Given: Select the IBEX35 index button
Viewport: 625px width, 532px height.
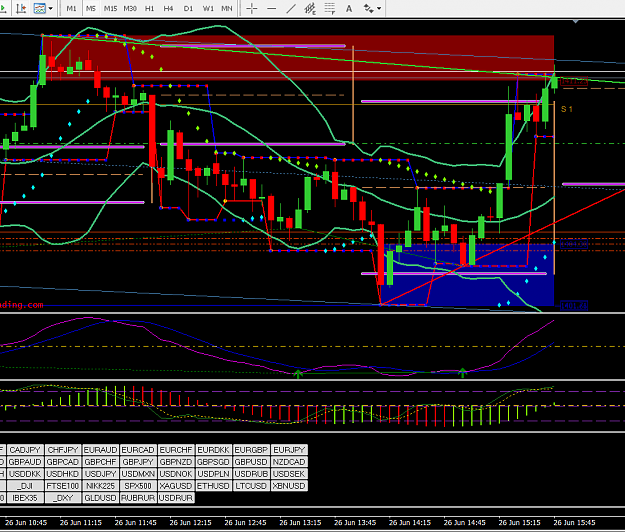Looking at the screenshot, I should 25,498.
